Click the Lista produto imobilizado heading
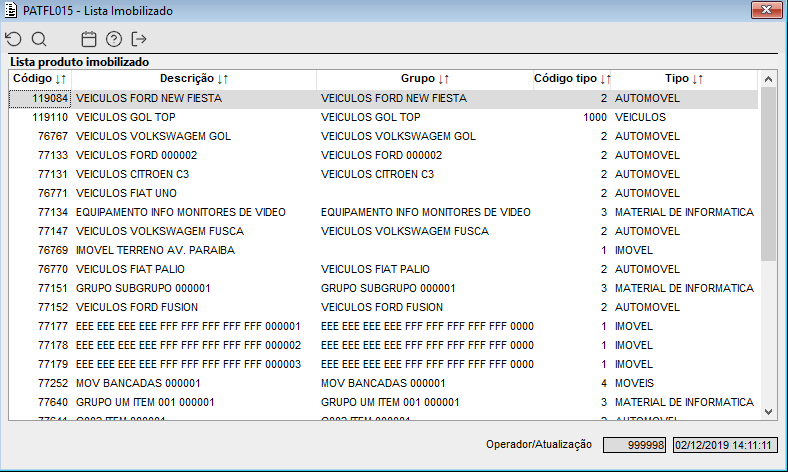Viewport: 788px width, 472px height. (79, 62)
